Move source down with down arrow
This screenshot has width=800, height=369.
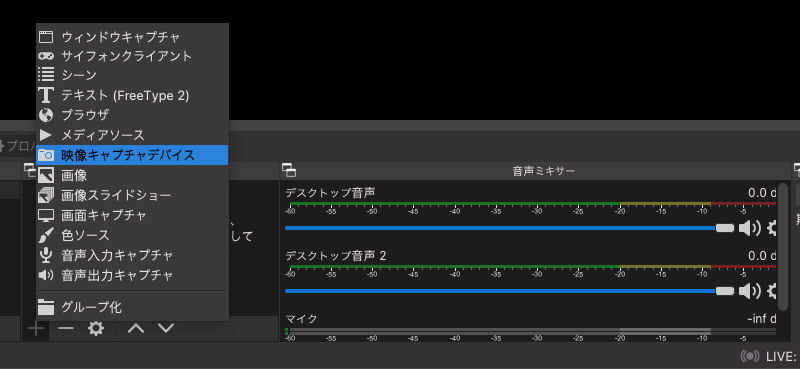(x=166, y=328)
